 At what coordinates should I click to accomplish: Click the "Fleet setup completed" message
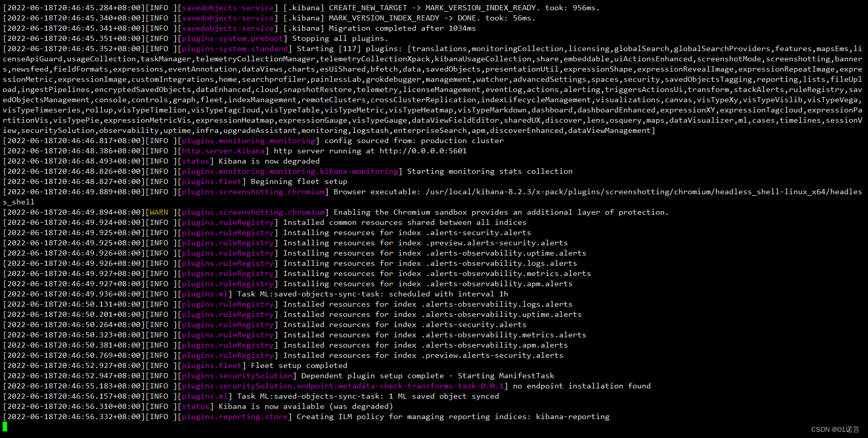299,365
